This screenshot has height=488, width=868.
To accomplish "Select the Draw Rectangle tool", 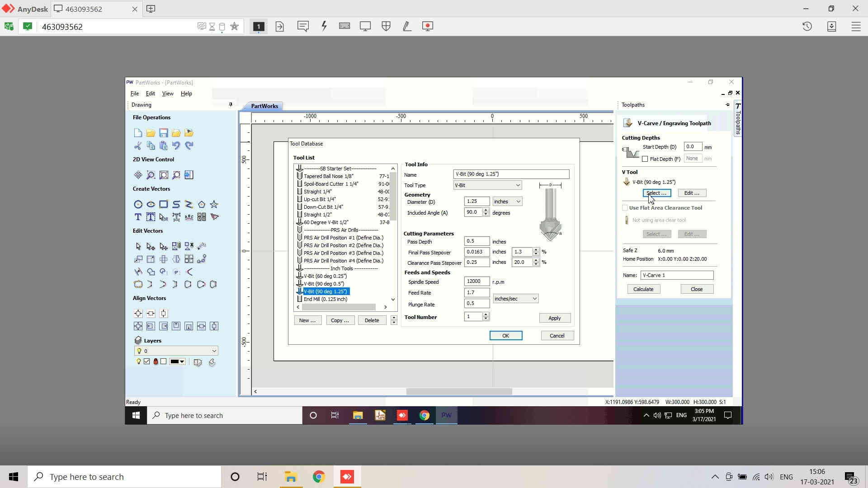I will (x=163, y=204).
